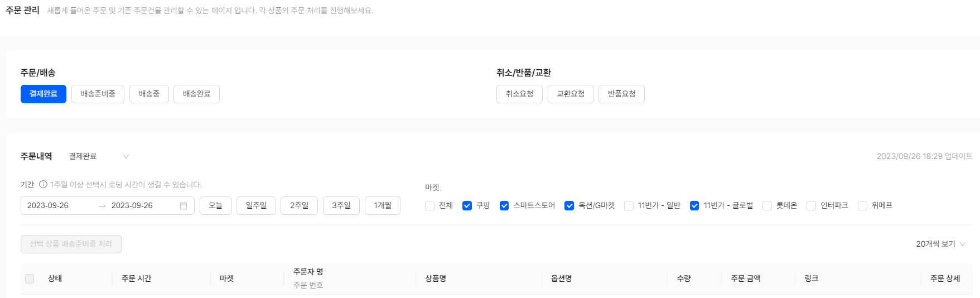Image resolution: width=980 pixels, height=298 pixels.
Task: Uncheck the 11번가 - 글로벌 checkbox
Action: click(694, 206)
